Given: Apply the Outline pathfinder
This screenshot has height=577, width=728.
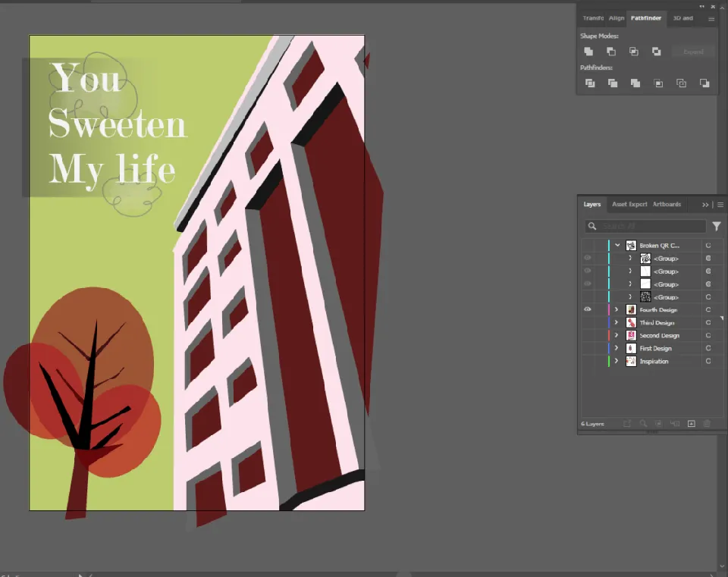Looking at the screenshot, I should pyautogui.click(x=681, y=83).
